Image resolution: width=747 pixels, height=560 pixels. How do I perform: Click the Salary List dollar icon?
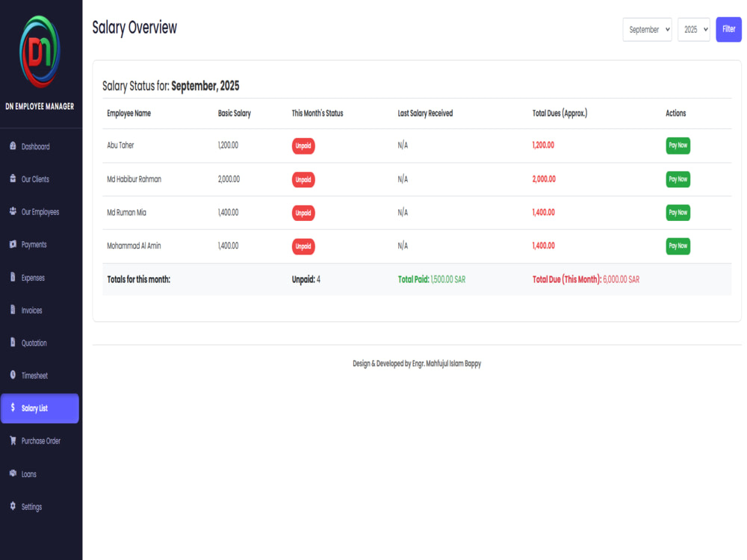pos(13,408)
